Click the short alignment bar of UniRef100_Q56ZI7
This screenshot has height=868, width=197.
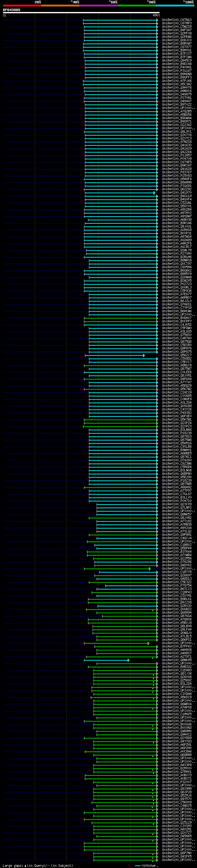(115, 356)
